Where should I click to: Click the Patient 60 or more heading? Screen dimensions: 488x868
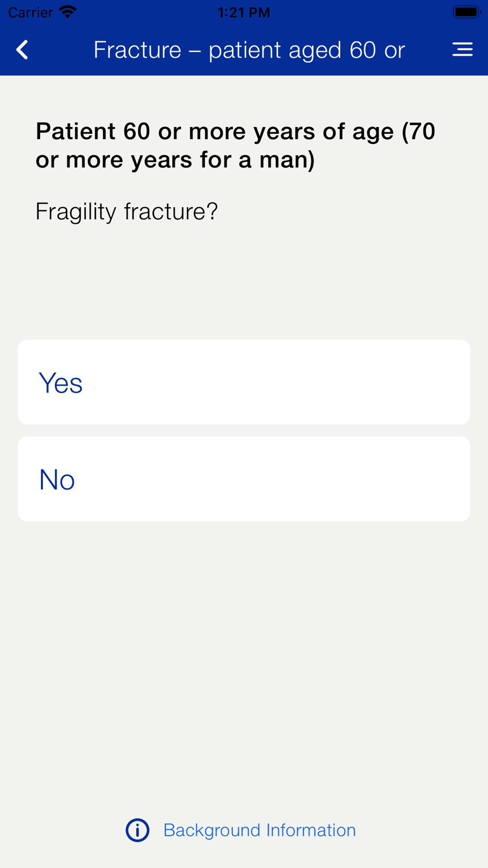click(x=235, y=145)
